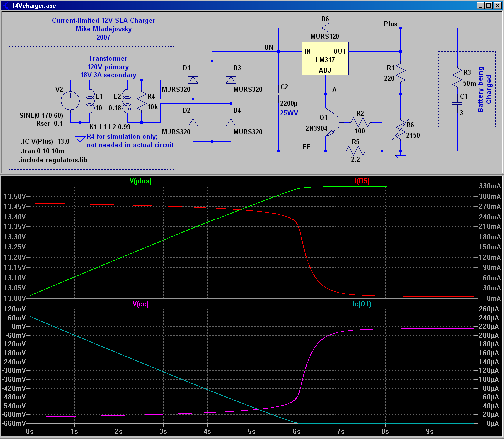
Task: Click the I(R5) trace label
Action: pos(362,181)
